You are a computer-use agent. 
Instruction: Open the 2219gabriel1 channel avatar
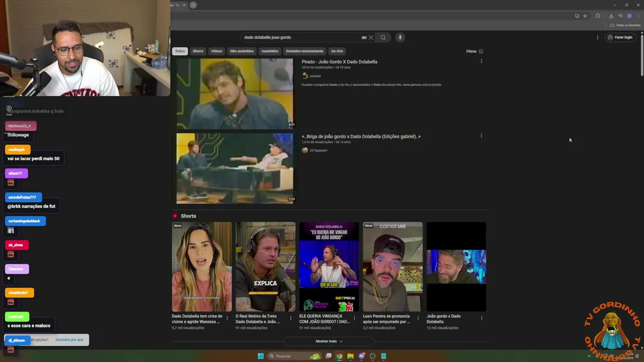(305, 150)
